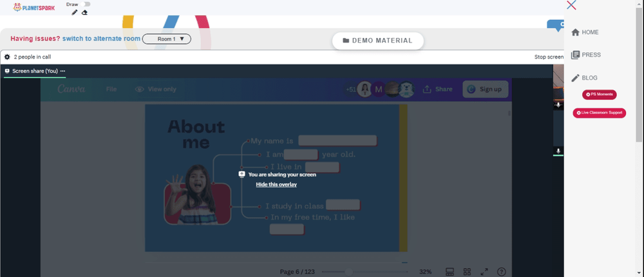
Task: Select the eraser tool
Action: (84, 12)
